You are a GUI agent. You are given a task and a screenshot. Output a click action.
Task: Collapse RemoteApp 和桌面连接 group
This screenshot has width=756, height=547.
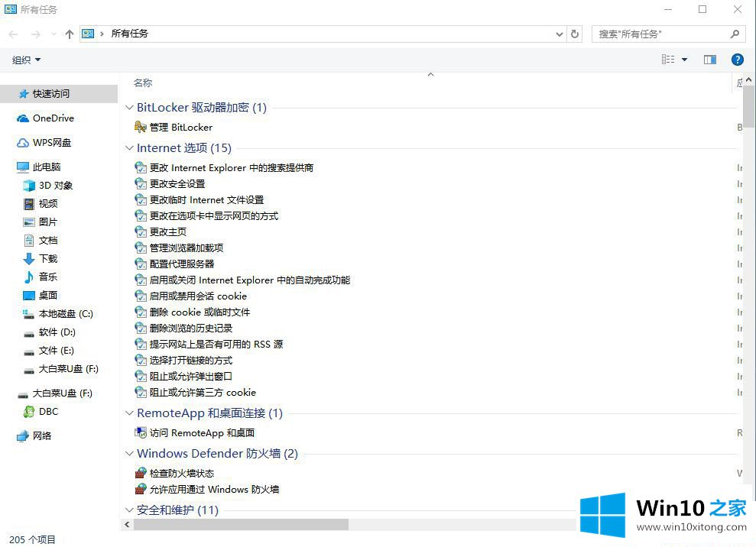coord(128,413)
